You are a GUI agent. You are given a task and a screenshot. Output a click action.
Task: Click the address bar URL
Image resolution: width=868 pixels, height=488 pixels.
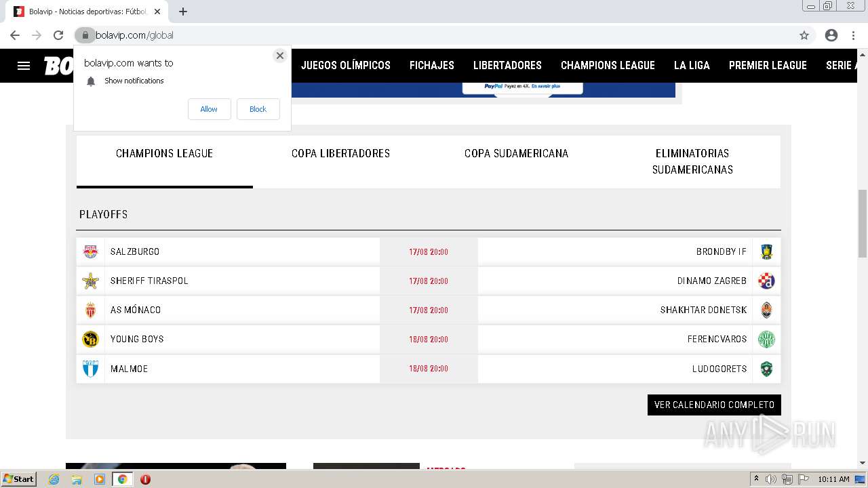pos(134,35)
